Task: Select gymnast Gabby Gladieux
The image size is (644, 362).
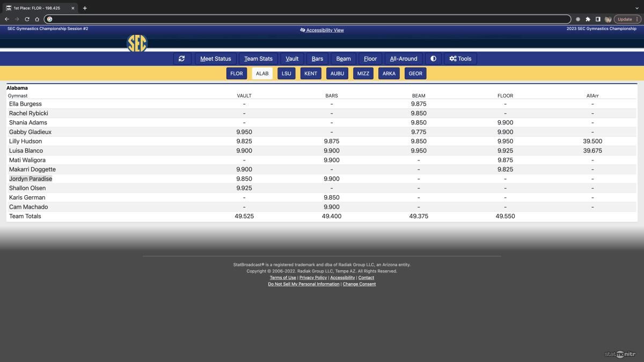Action: [30, 132]
